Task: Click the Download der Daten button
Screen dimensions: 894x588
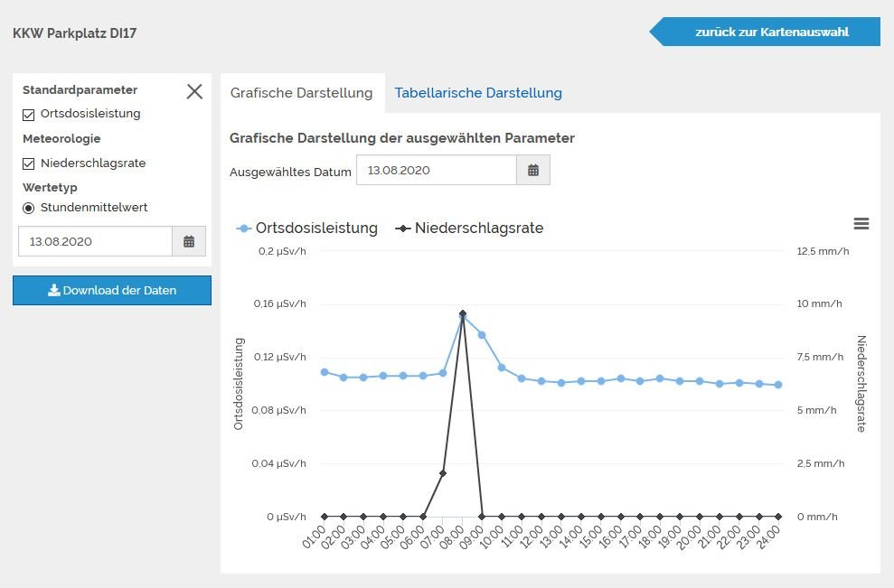Action: [112, 290]
